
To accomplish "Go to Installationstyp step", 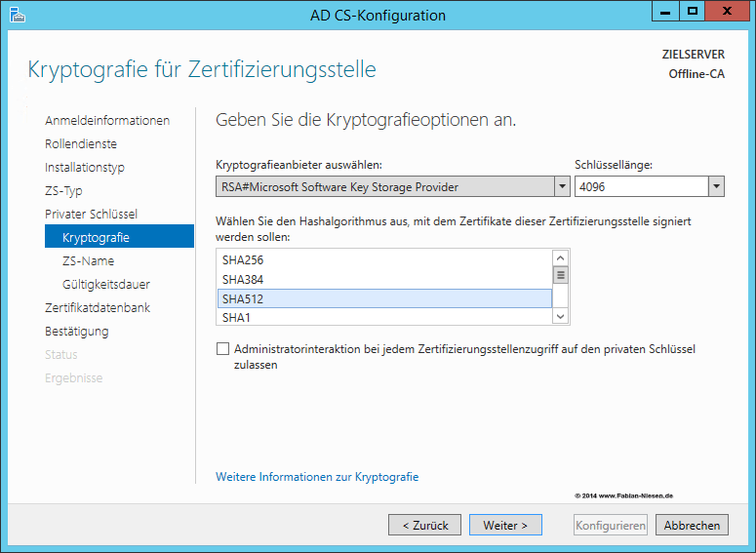I will 84,168.
